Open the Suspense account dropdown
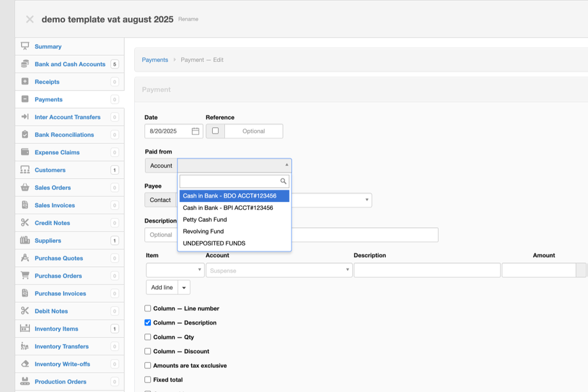This screenshot has width=588, height=392. coord(279,270)
